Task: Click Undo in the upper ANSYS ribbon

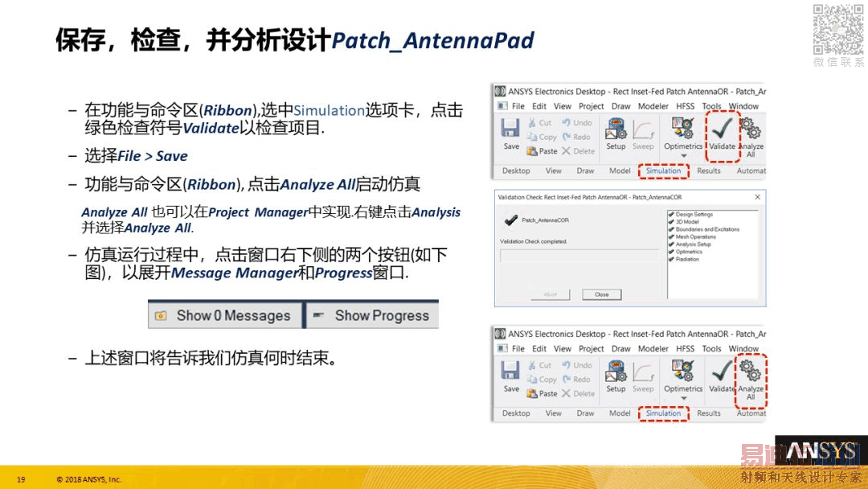Action: point(577,123)
